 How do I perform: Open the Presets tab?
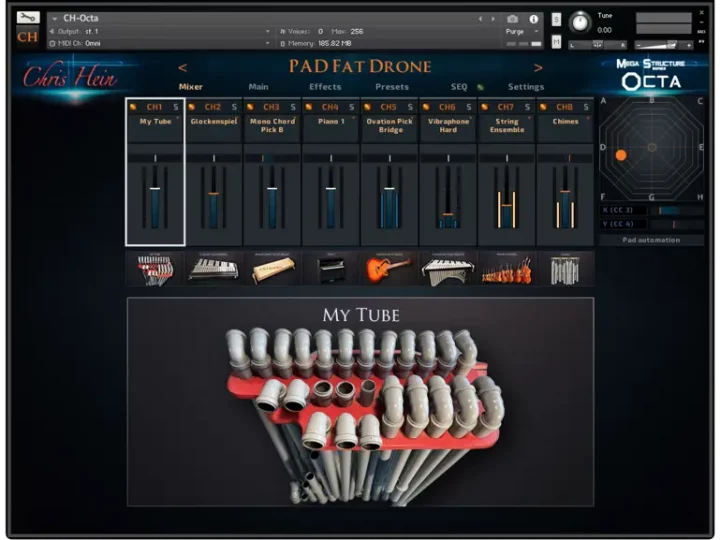[x=391, y=87]
